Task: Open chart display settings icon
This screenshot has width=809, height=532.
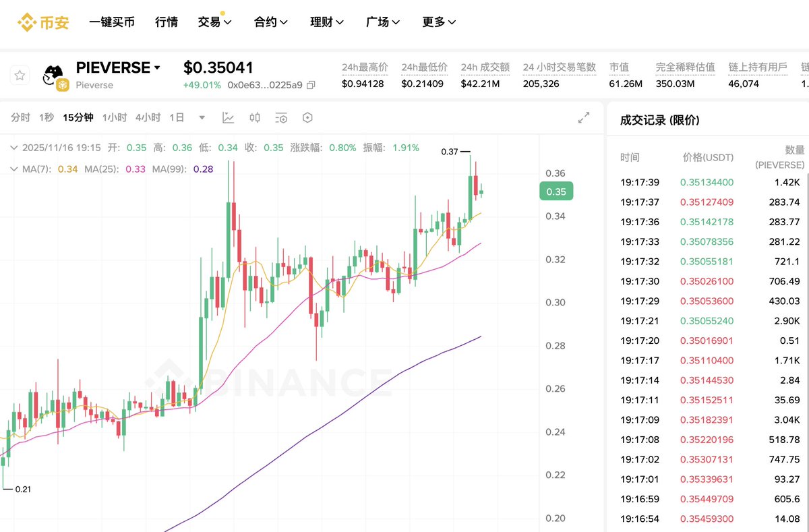Action: point(281,117)
